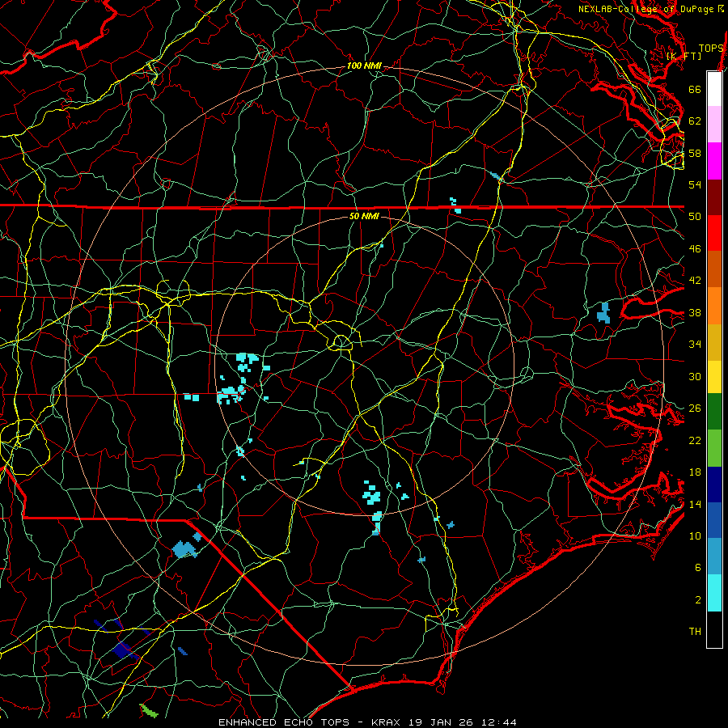Pick the bright yellow legend swatch
Image resolution: width=728 pixels, height=728 pixels.
coord(714,376)
